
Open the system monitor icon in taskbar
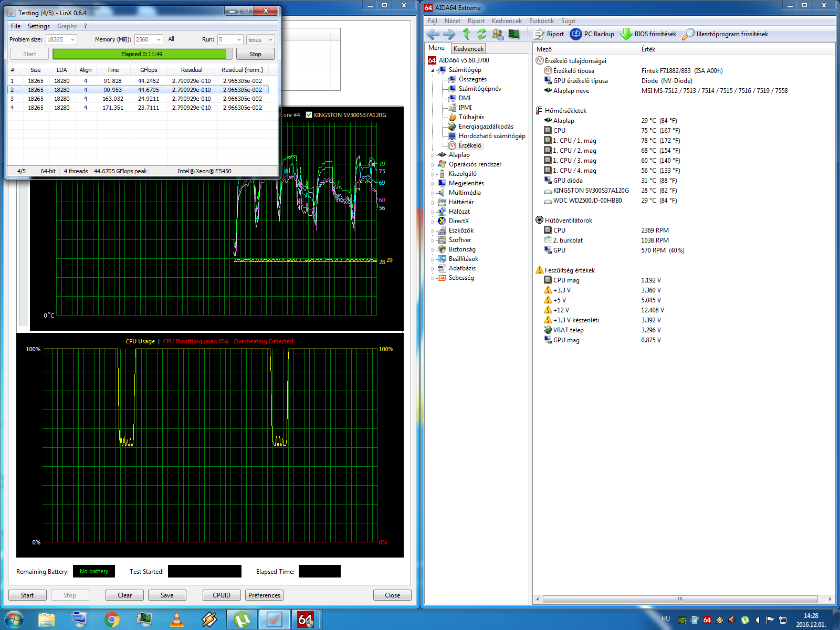coord(144,620)
